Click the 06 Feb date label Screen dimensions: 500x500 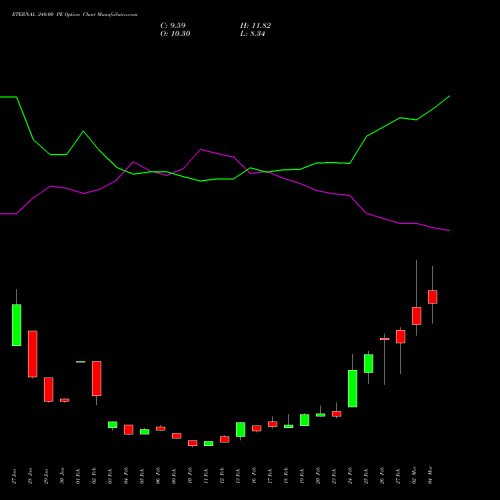point(159,476)
